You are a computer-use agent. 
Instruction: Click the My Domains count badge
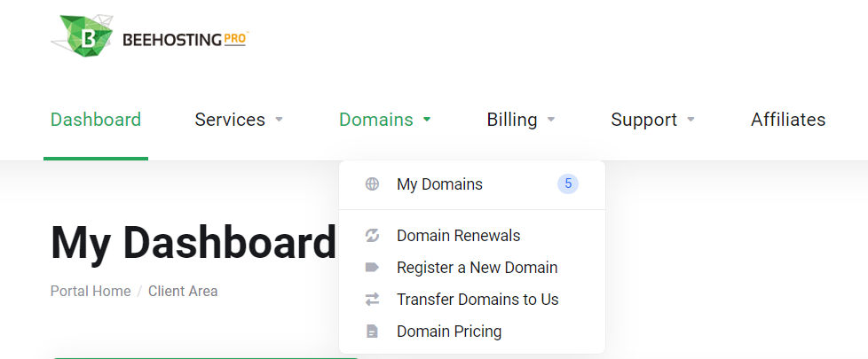pos(568,184)
